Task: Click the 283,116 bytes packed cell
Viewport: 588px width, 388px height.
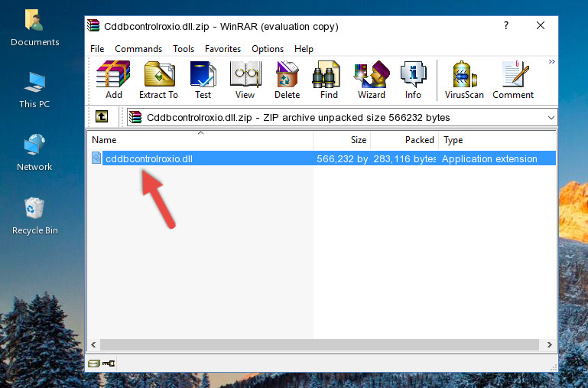Action: (404, 158)
